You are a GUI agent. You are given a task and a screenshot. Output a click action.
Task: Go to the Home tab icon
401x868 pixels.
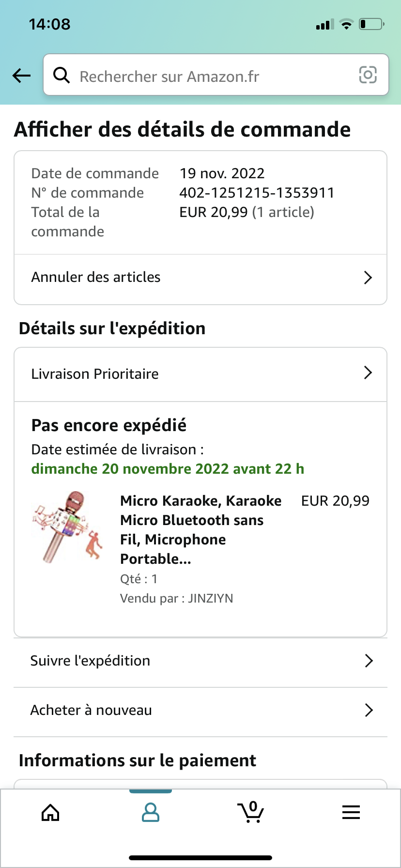tap(50, 812)
